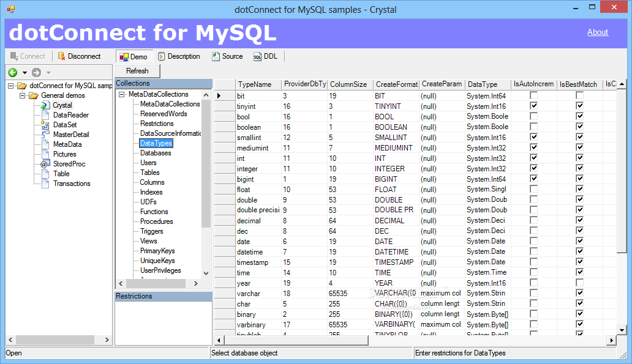The image size is (632, 364).
Task: Switch to the Description tab
Action: tap(179, 56)
